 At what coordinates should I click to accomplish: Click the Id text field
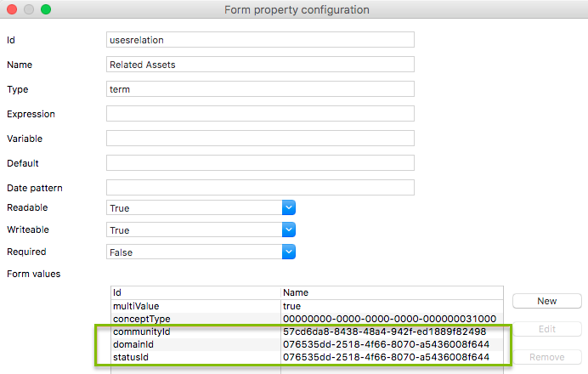259,40
